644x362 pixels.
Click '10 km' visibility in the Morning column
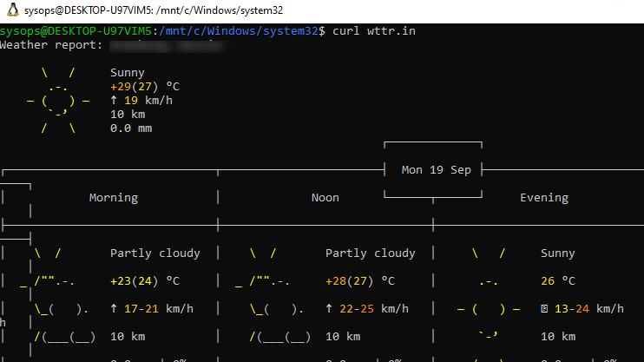pyautogui.click(x=128, y=337)
